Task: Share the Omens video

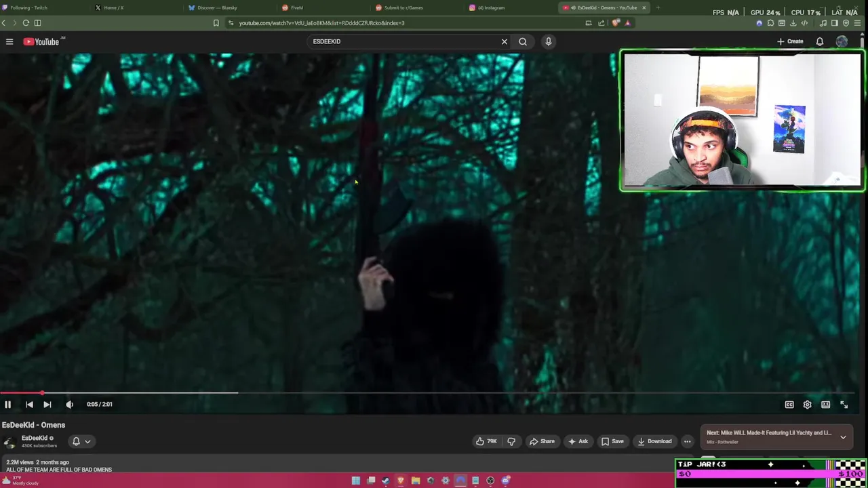Action: pos(542,441)
